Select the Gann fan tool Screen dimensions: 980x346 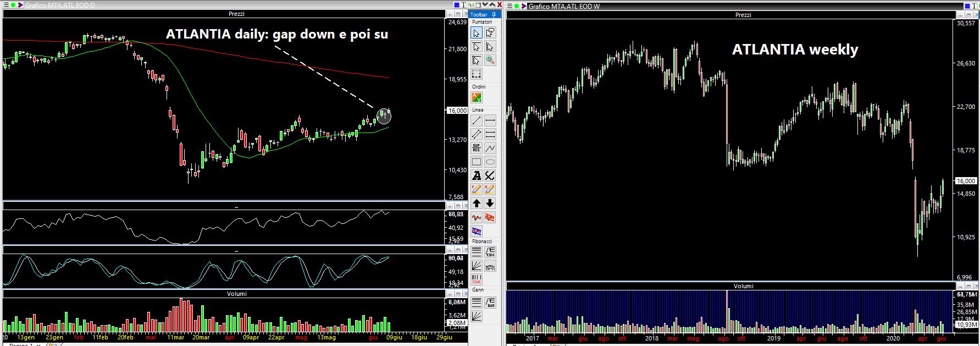477,316
